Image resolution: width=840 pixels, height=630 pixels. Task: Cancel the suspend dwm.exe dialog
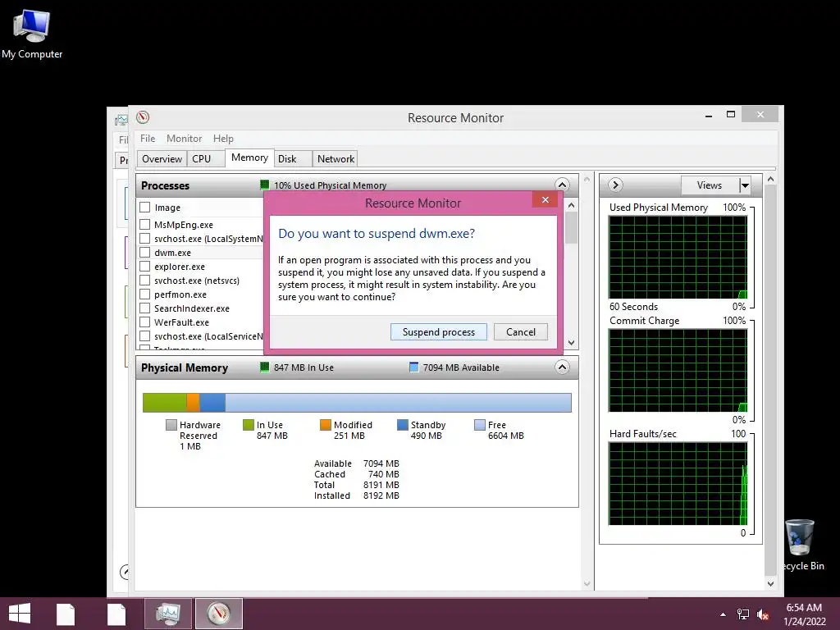point(521,332)
